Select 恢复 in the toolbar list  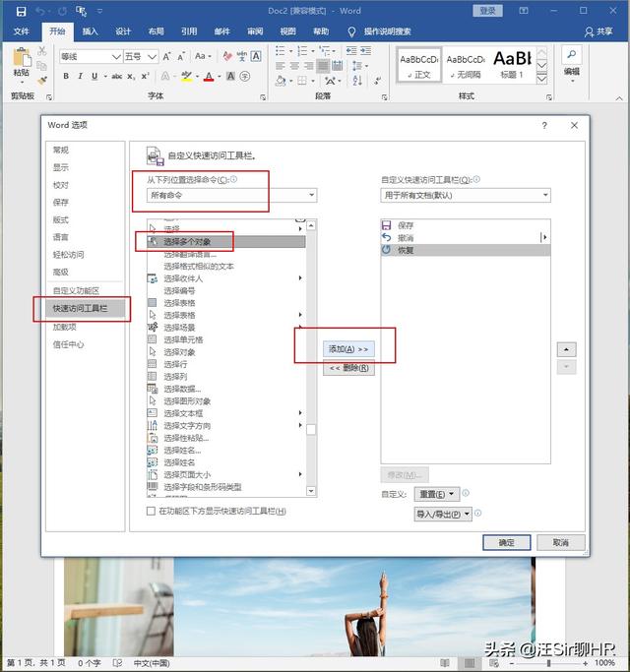465,250
